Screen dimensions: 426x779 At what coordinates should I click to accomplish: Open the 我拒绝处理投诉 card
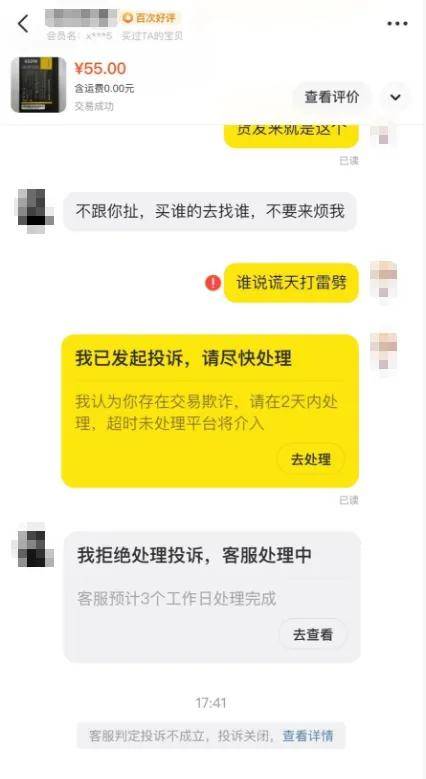212,597
